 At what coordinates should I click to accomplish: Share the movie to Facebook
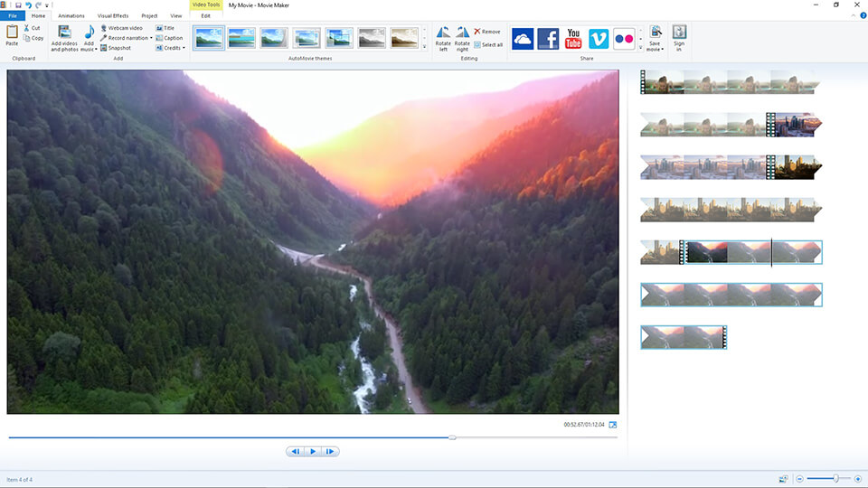(548, 38)
